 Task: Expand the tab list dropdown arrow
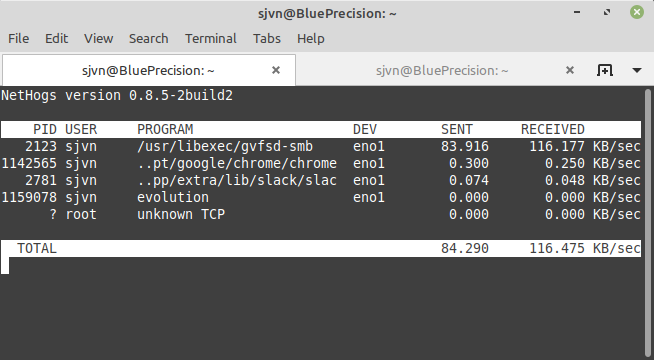(x=636, y=70)
